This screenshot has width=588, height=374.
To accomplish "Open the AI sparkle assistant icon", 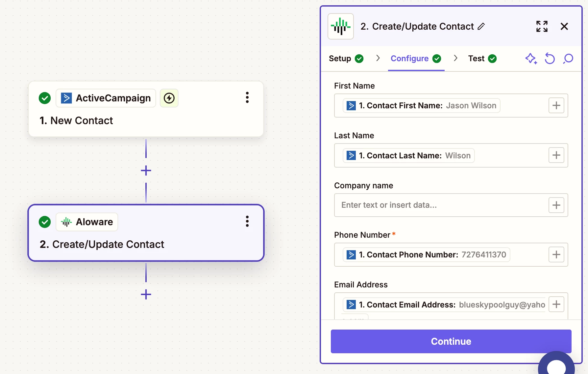I will click(x=531, y=59).
